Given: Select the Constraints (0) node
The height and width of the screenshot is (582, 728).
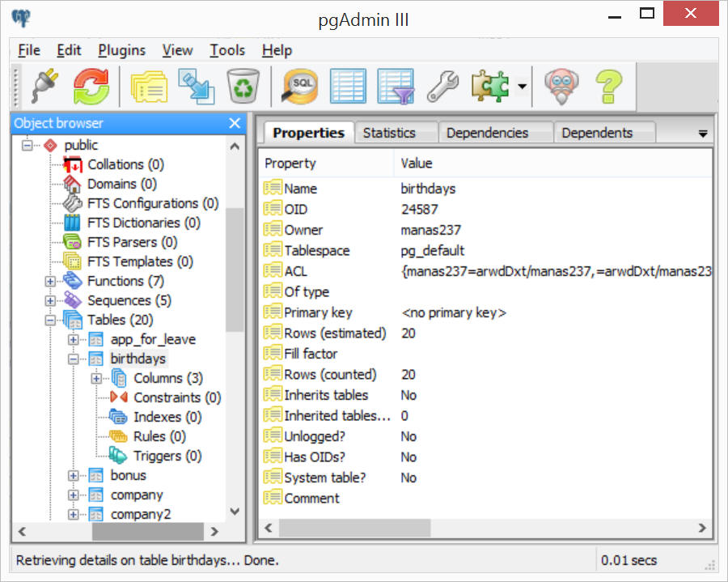Looking at the screenshot, I should tap(177, 397).
